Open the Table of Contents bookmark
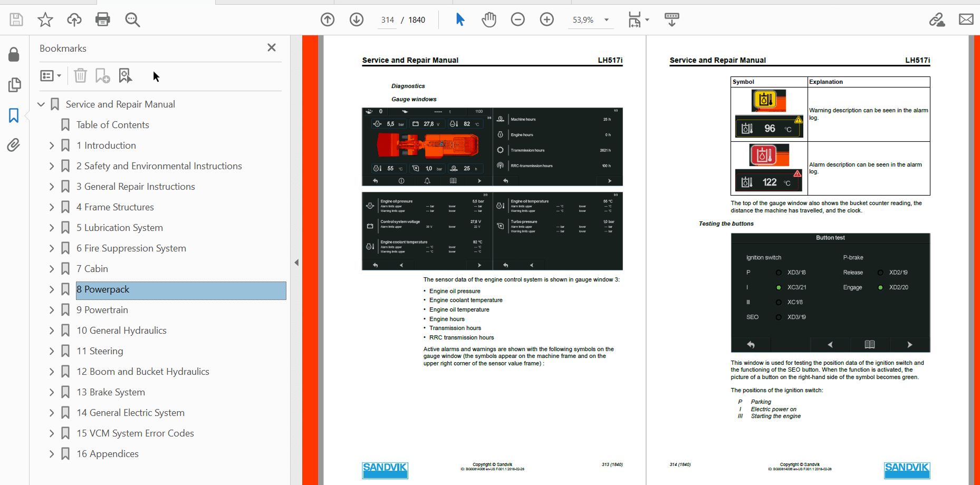Image resolution: width=980 pixels, height=485 pixels. (112, 125)
